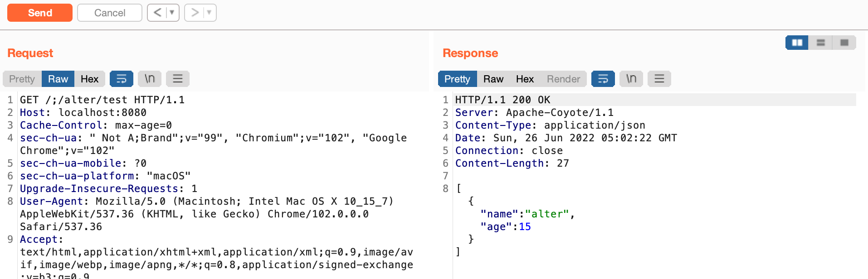Click the Cancel button
The height and width of the screenshot is (279, 868).
[x=110, y=13]
